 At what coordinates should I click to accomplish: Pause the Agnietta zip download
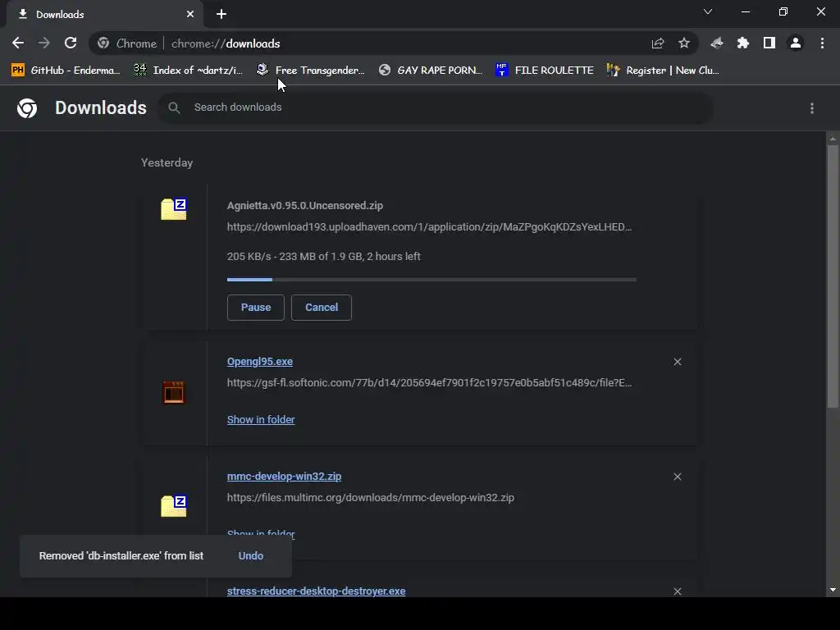[256, 308]
